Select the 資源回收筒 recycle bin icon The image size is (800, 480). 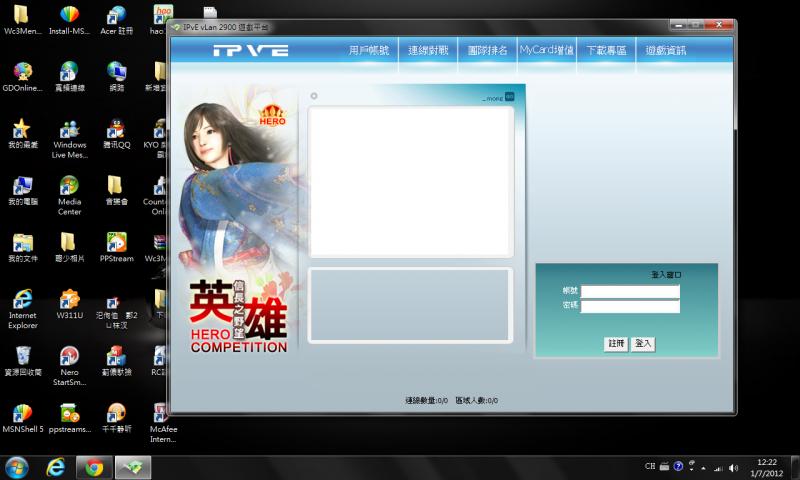[22, 362]
